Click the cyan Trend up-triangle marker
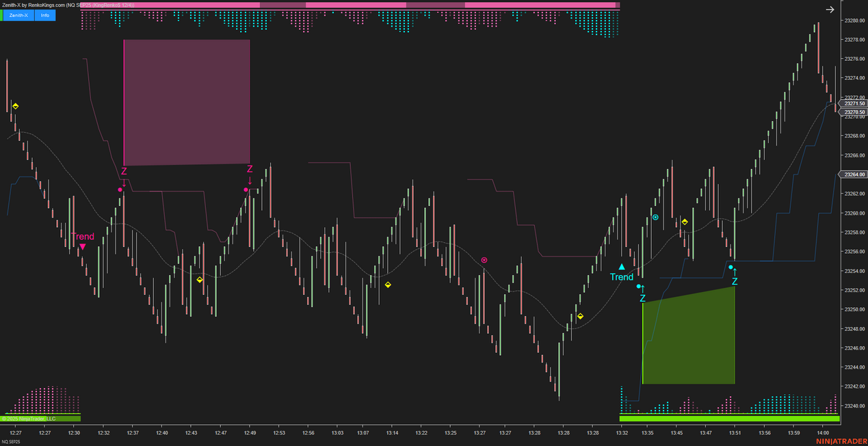Image resolution: width=868 pixels, height=446 pixels. tap(622, 267)
